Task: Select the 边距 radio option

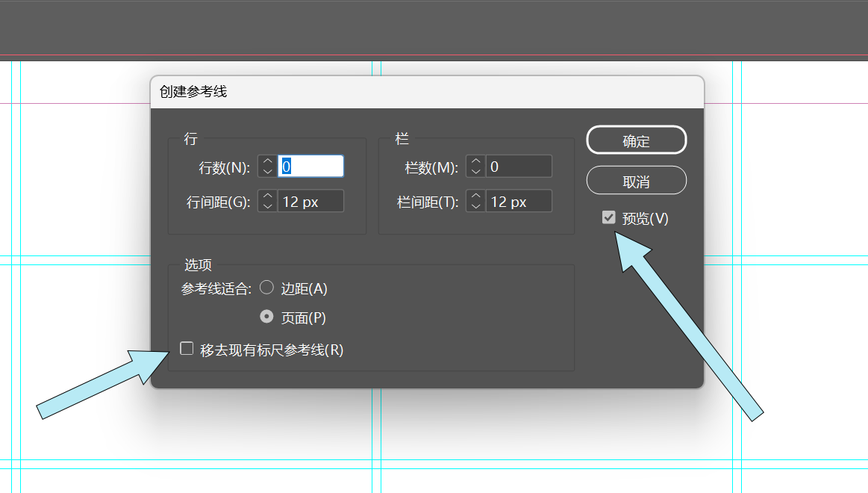Action: coord(266,288)
